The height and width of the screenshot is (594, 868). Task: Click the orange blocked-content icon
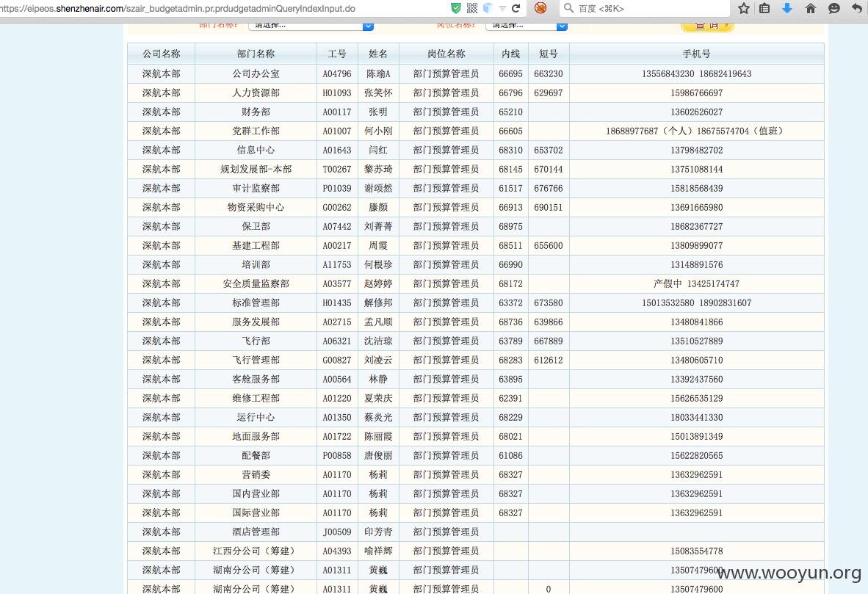(x=540, y=8)
